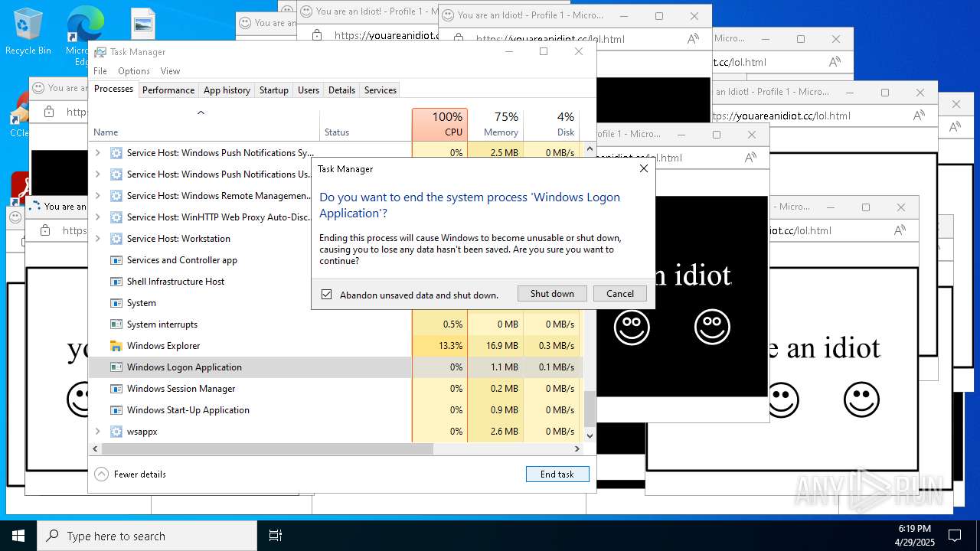Click the Windows Logon Application icon

coord(116,367)
